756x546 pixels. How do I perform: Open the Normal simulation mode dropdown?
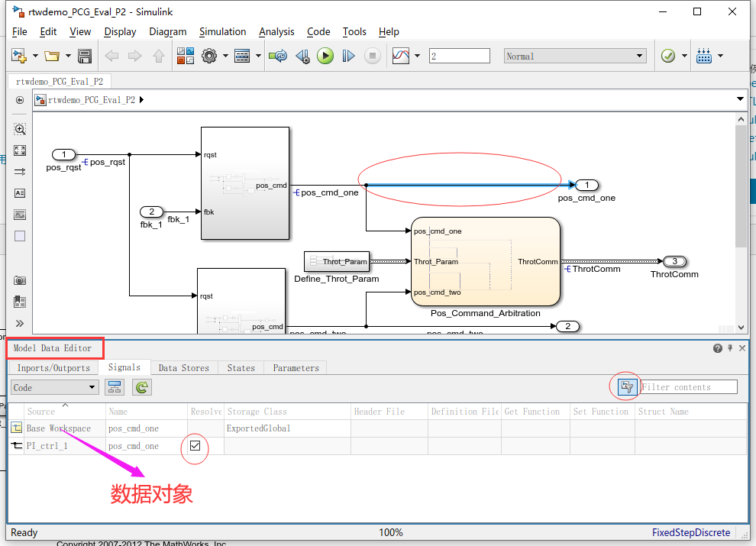click(x=574, y=55)
